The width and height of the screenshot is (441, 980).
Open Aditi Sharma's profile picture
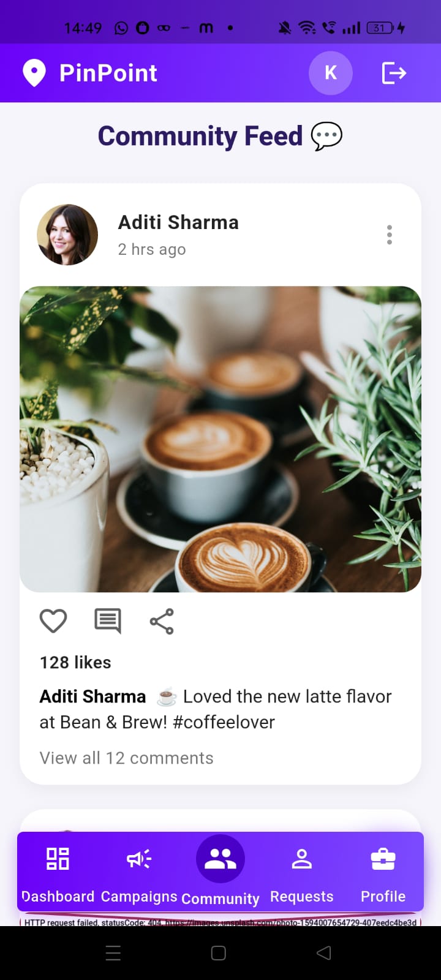(67, 235)
